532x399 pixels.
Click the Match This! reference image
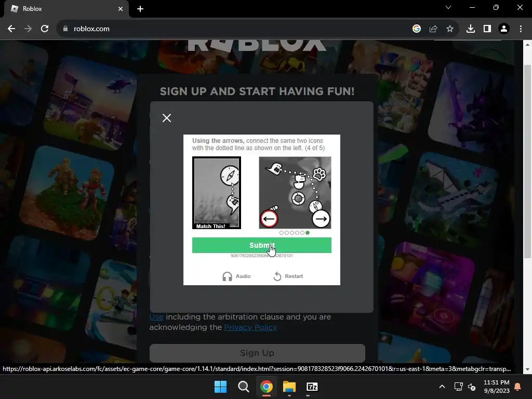pos(217,193)
